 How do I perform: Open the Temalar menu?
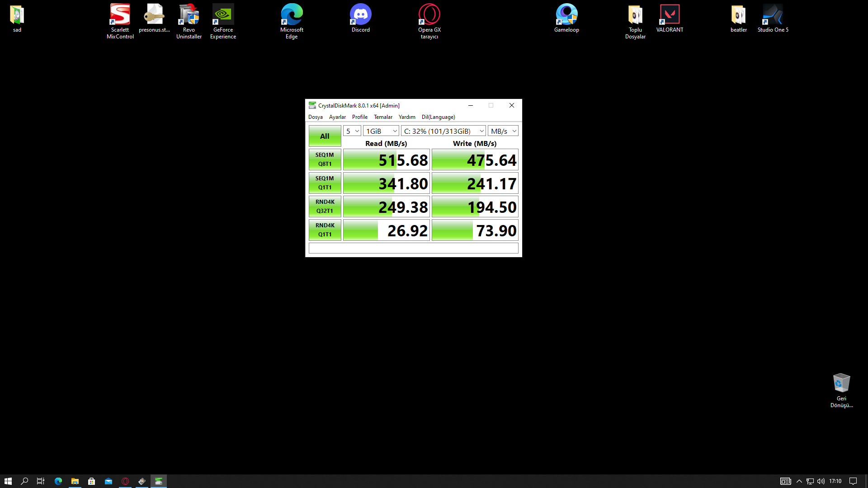pyautogui.click(x=382, y=117)
